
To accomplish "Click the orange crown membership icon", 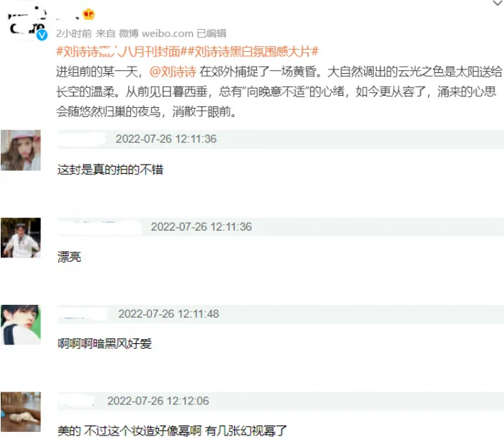I will click(89, 14).
